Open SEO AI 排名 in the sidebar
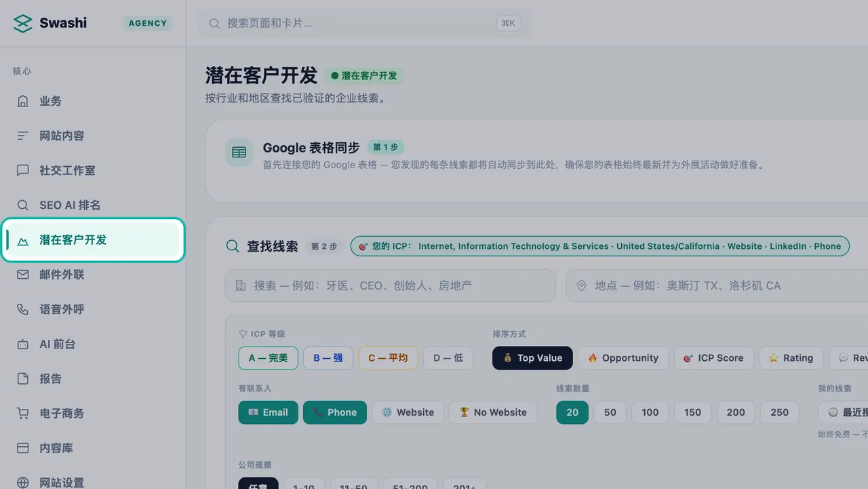 (93, 205)
